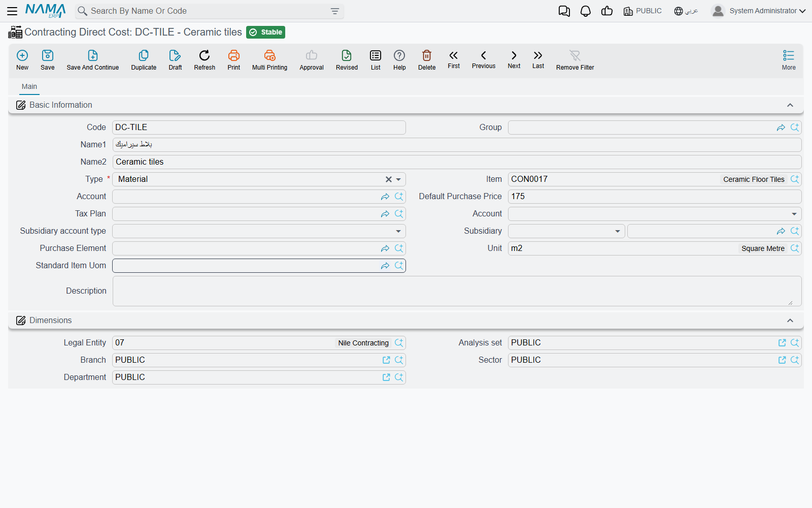Select the Main tab
The image size is (812, 508).
[x=29, y=86]
